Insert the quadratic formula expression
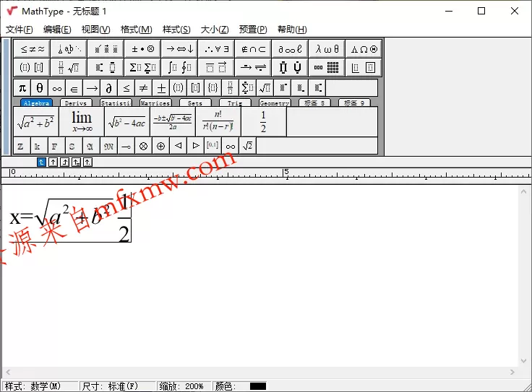The width and height of the screenshot is (532, 392). 173,122
